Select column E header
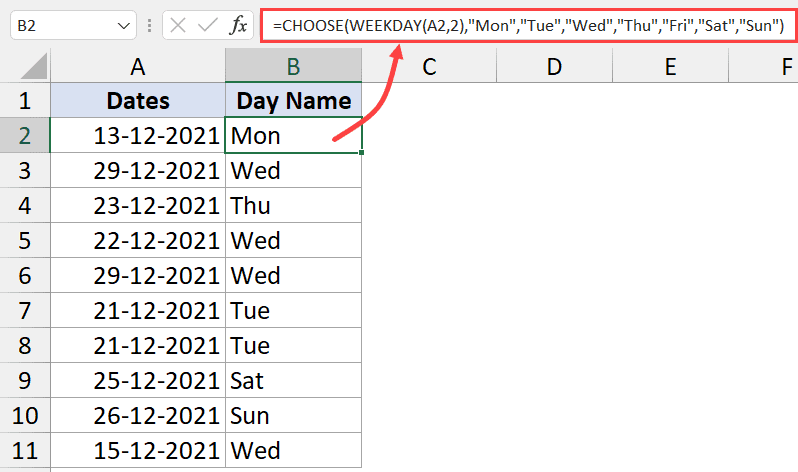 click(x=670, y=67)
